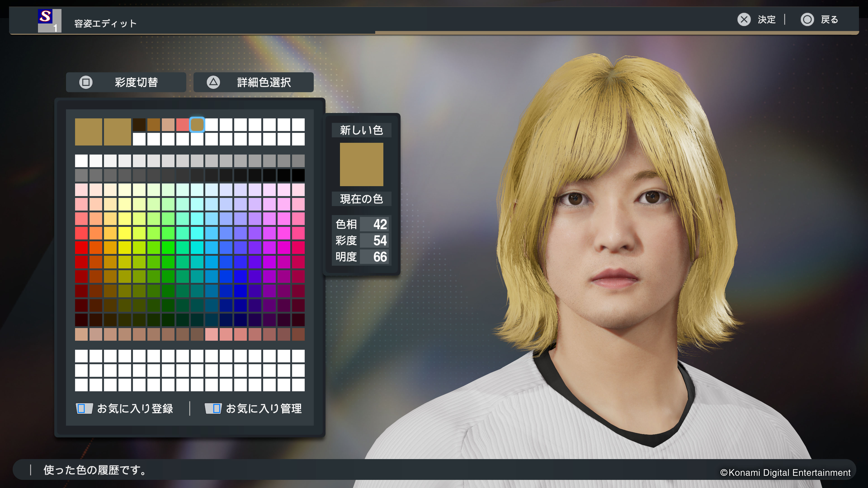The image size is (868, 488).
Task: Pick the dark brown history swatch
Action: point(139,125)
